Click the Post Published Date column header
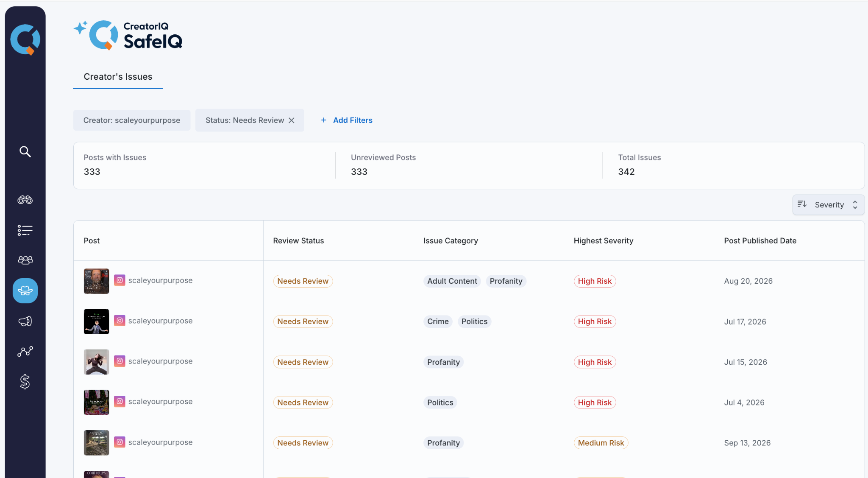The image size is (868, 478). pyautogui.click(x=760, y=240)
